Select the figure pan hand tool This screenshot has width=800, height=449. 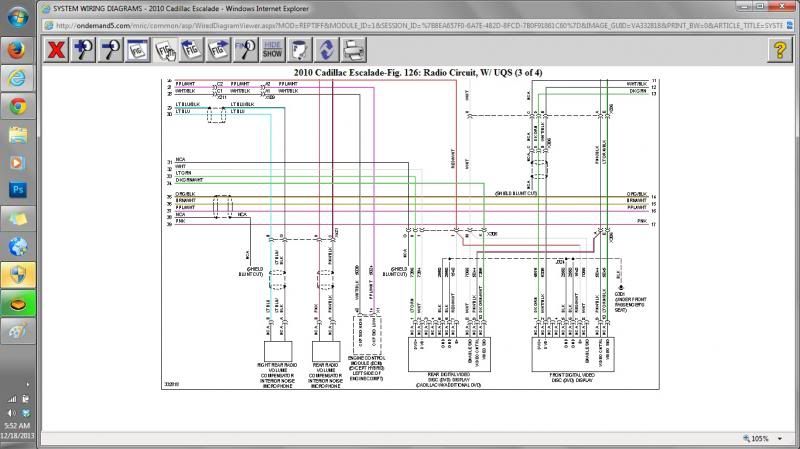click(164, 50)
